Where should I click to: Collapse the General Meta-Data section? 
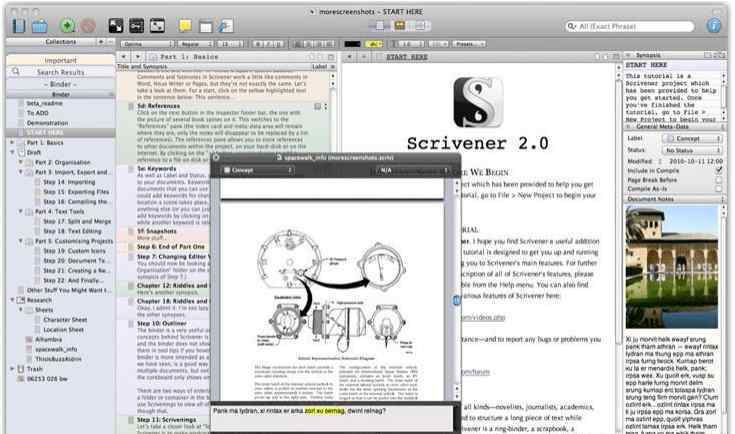pos(628,127)
